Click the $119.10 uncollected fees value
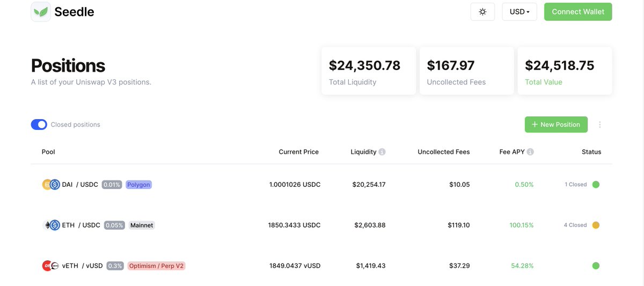644x286 pixels. pyautogui.click(x=459, y=225)
